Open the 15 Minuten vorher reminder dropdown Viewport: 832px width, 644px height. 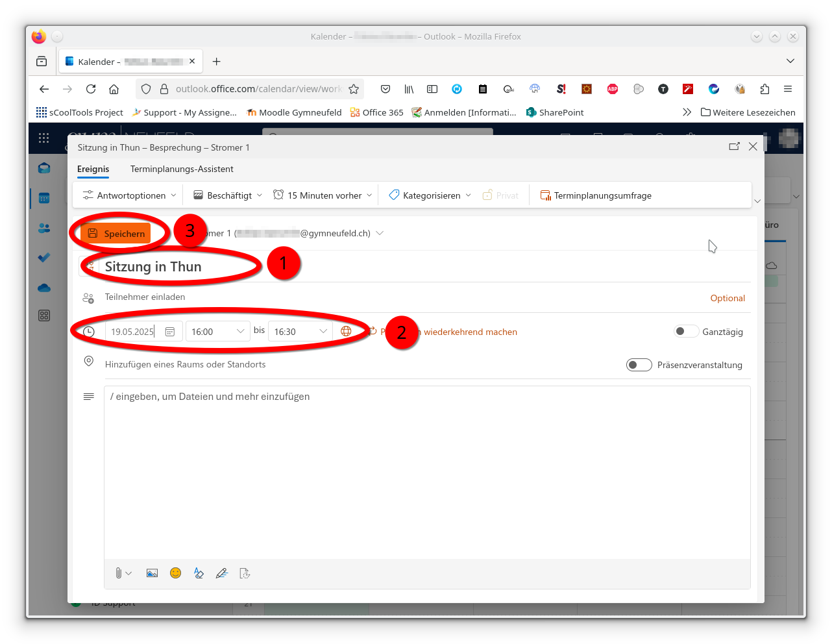pyautogui.click(x=323, y=195)
